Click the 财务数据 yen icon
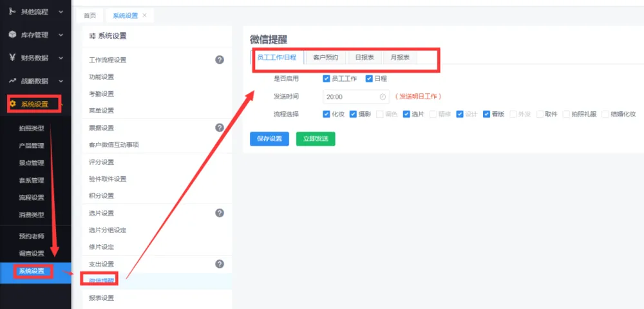The height and width of the screenshot is (309, 644). (12, 57)
